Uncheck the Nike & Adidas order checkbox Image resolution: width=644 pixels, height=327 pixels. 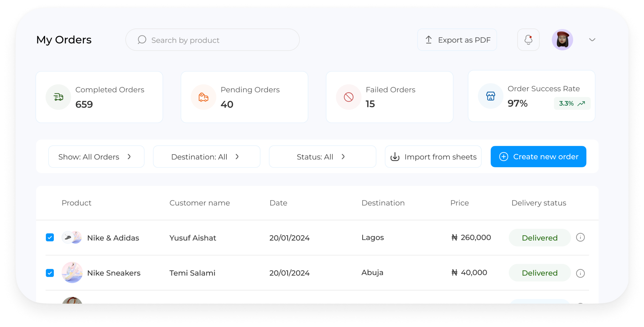(50, 237)
